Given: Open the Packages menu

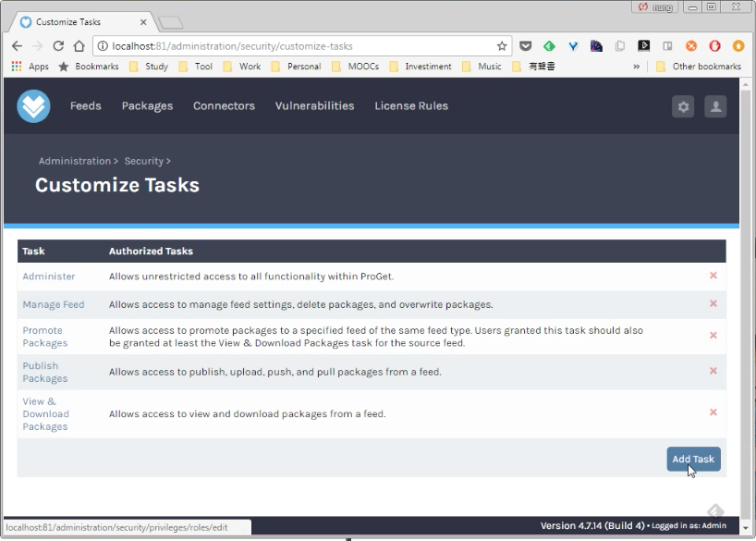Looking at the screenshot, I should [x=147, y=105].
